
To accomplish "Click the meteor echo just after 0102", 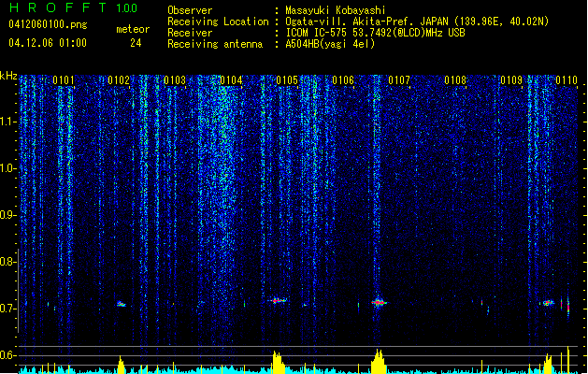I will tap(122, 304).
